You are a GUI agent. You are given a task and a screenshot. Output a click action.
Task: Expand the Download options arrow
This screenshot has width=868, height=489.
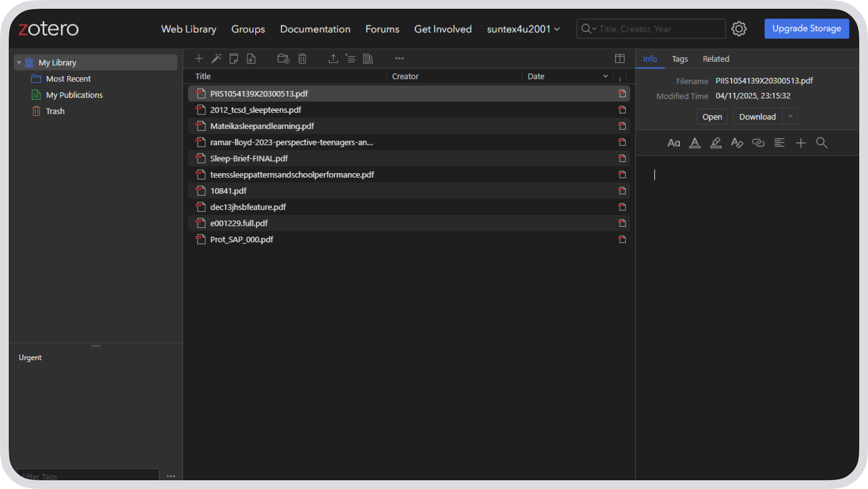(790, 116)
